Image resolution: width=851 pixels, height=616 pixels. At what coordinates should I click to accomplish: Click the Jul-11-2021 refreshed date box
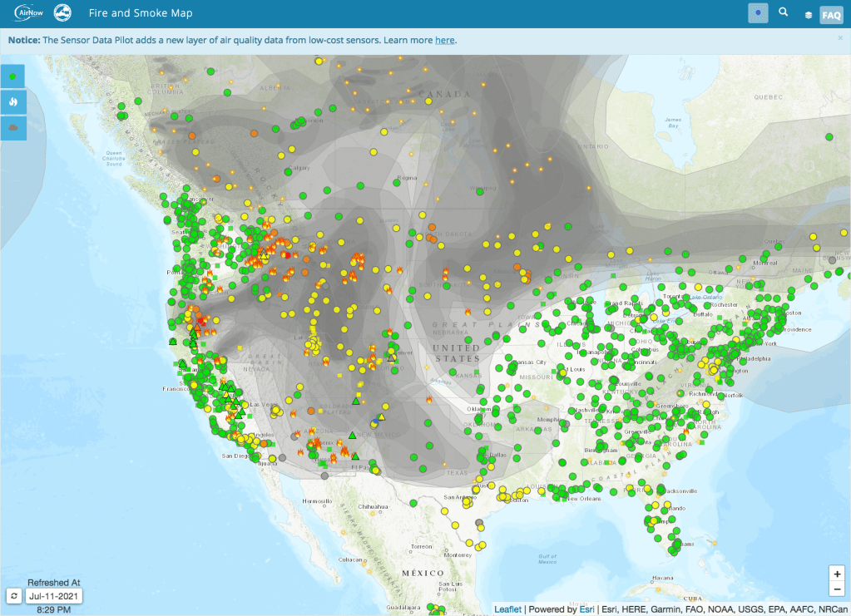53,596
